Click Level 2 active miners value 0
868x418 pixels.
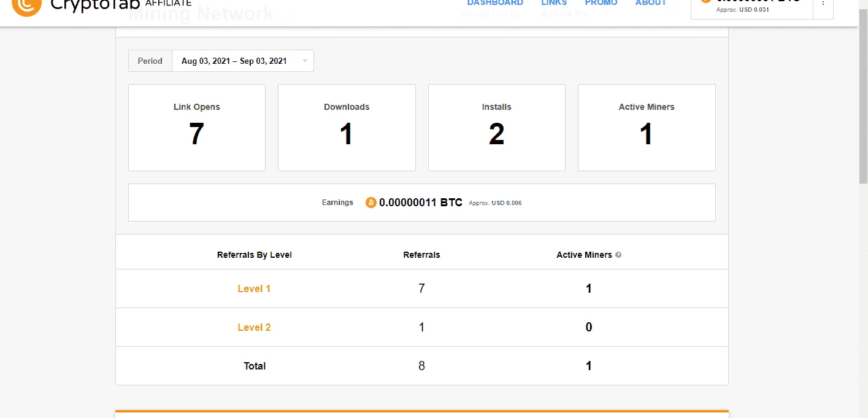[x=589, y=327]
